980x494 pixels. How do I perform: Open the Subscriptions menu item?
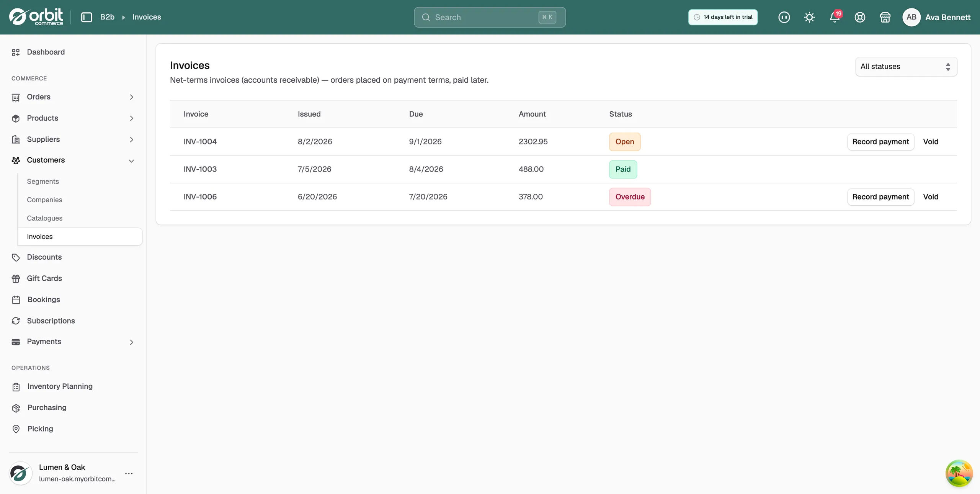(51, 321)
